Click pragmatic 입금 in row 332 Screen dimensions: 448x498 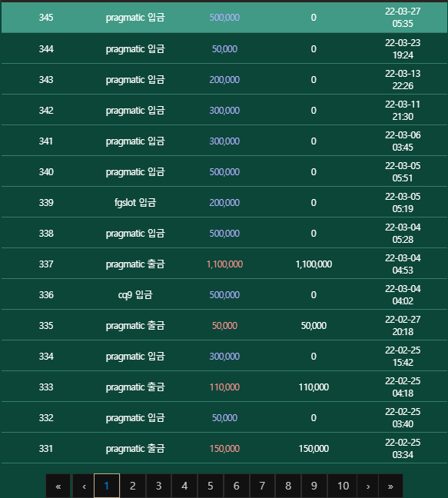(135, 417)
